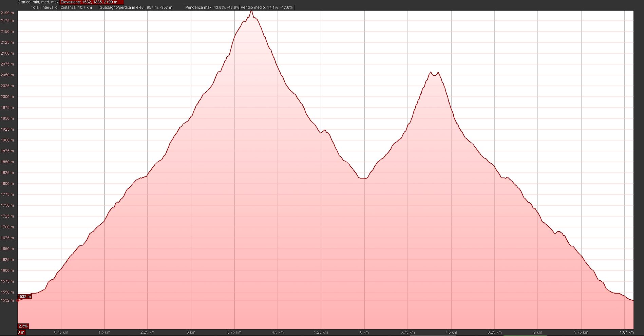Click the Totali intervallo label
Viewport: 644px width, 336px height.
coord(44,7)
